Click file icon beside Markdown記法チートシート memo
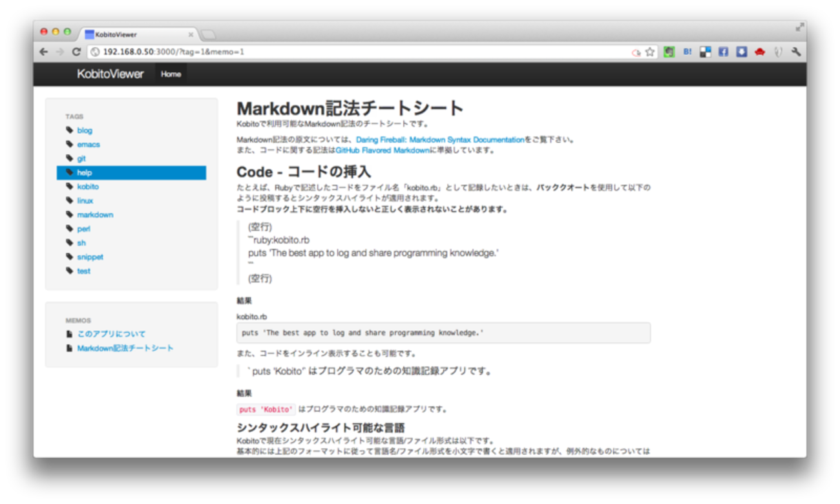Image resolution: width=840 pixels, height=504 pixels. [x=69, y=348]
